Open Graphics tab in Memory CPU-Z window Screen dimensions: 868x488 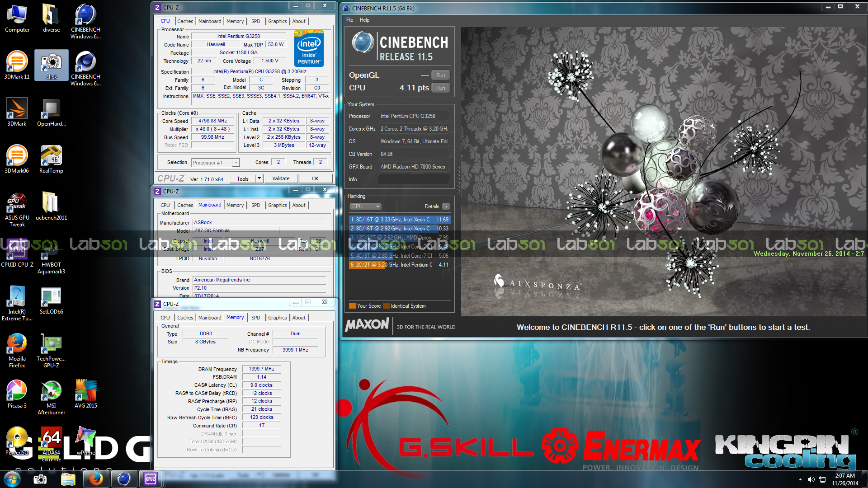[277, 318]
